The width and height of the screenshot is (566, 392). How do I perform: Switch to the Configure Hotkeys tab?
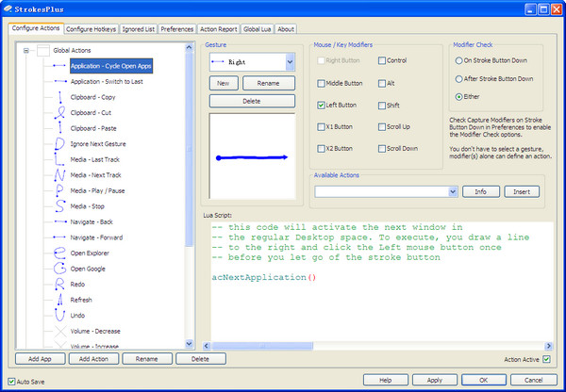(91, 29)
